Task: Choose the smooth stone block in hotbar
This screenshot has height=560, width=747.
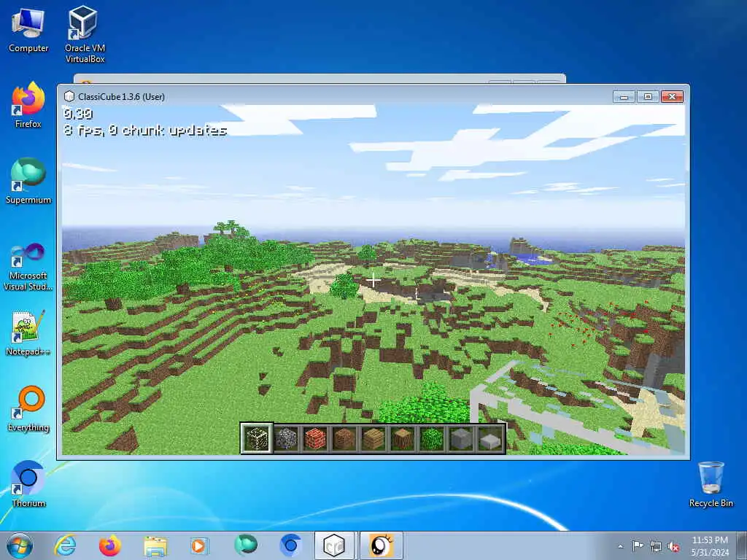Action: tap(461, 438)
